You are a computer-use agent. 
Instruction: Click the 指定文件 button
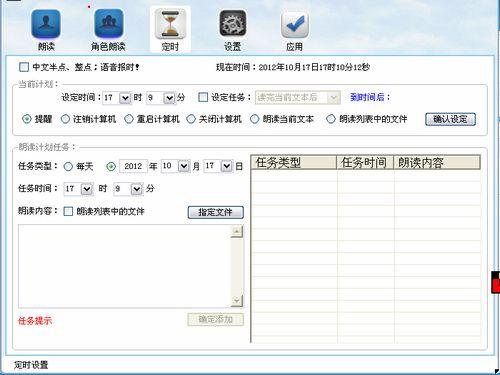(216, 212)
